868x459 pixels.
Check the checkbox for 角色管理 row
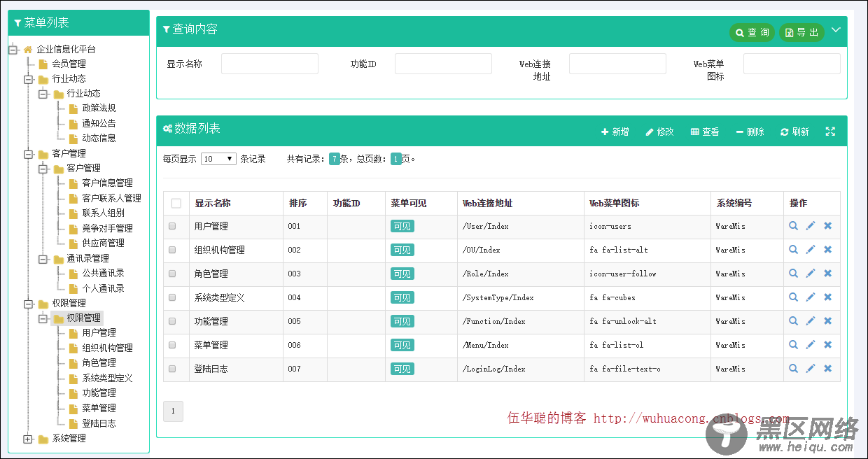click(172, 274)
